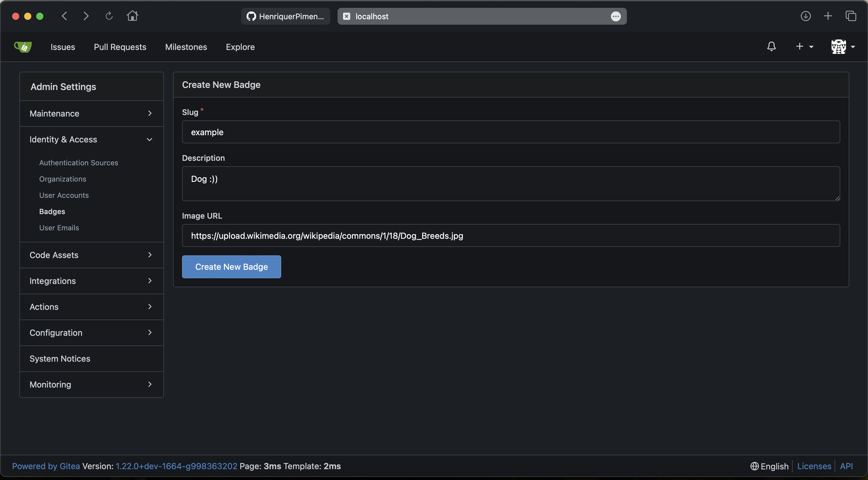Image resolution: width=868 pixels, height=480 pixels.
Task: Collapse the Identity & Access section
Action: pos(92,139)
